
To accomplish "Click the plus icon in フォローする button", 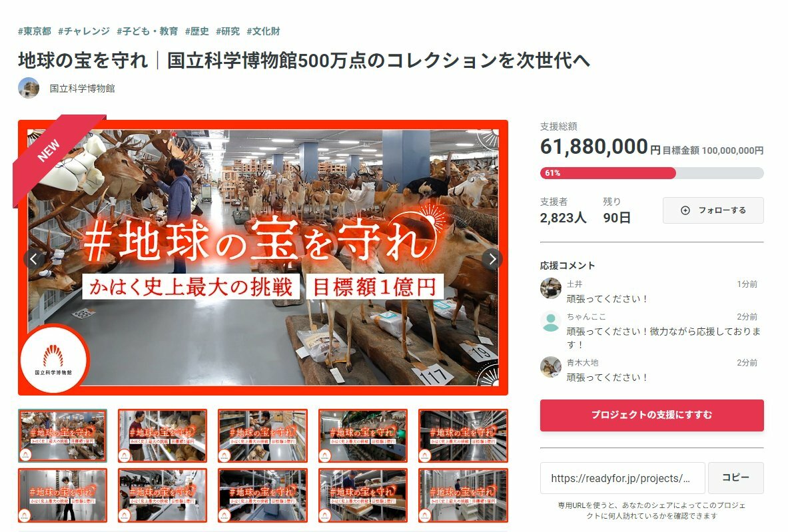I will [x=685, y=210].
